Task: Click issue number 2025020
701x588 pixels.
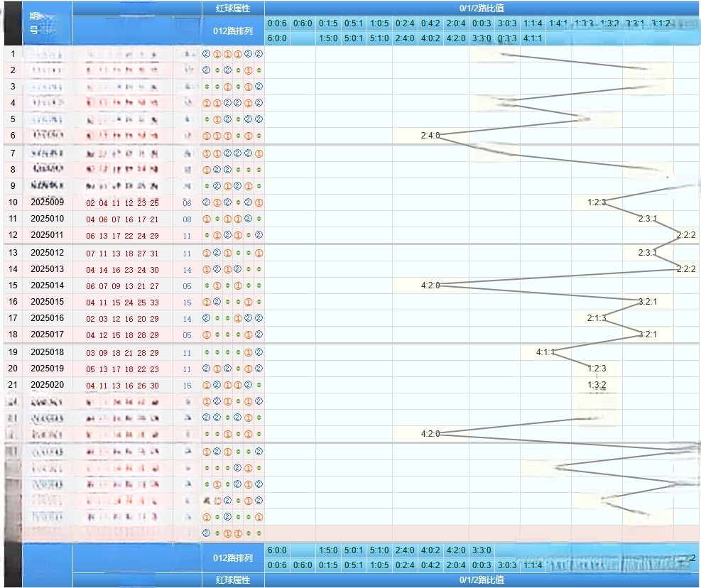Action: (x=48, y=385)
